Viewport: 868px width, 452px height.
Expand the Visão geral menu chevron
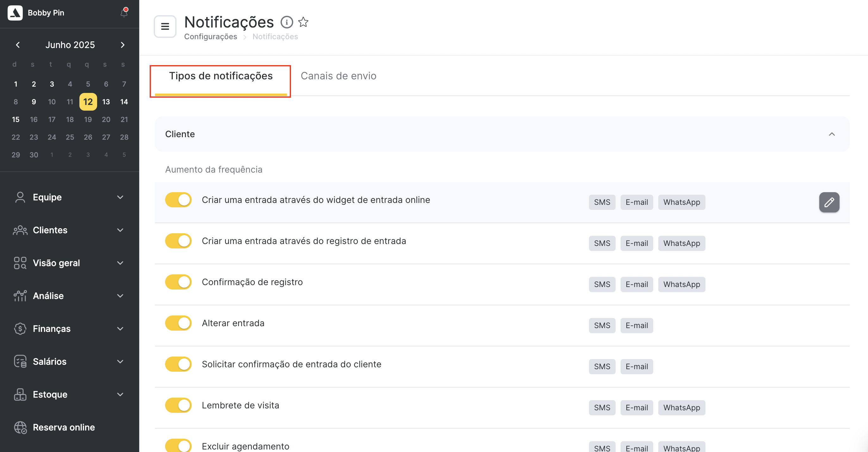coord(120,263)
